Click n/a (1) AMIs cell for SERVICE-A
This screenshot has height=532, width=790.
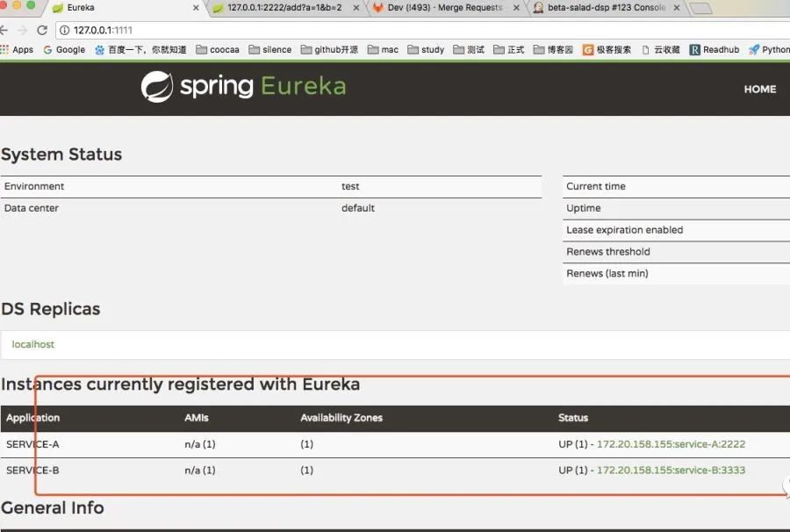pyautogui.click(x=200, y=444)
